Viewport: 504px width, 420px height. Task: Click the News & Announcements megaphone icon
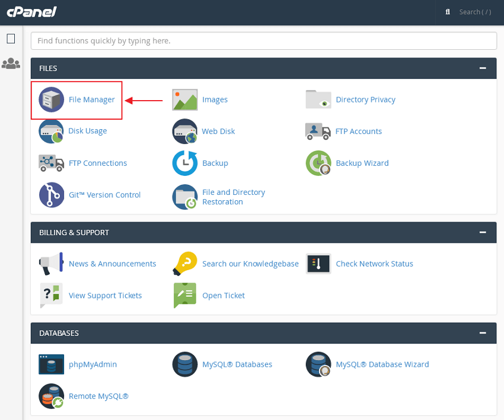[51, 264]
